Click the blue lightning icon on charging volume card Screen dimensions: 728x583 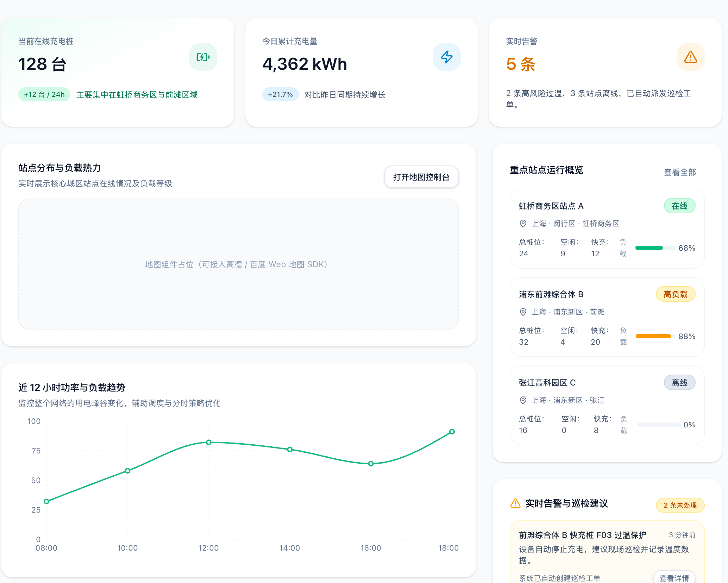point(446,57)
